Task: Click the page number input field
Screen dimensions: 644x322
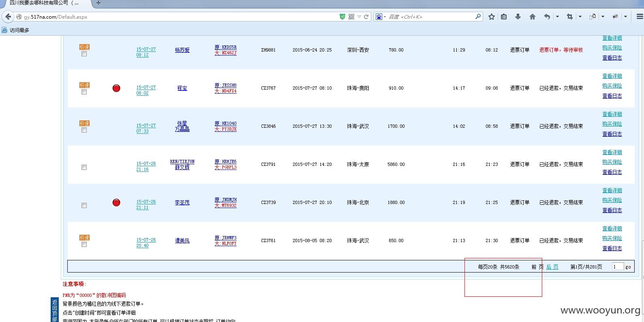Action: click(x=618, y=266)
